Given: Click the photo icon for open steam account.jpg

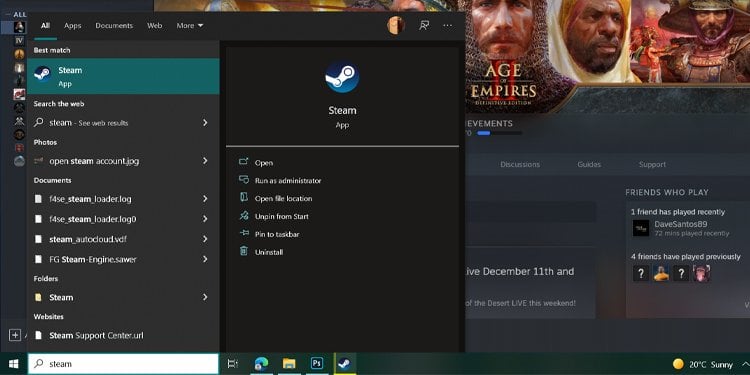Looking at the screenshot, I should coord(39,161).
